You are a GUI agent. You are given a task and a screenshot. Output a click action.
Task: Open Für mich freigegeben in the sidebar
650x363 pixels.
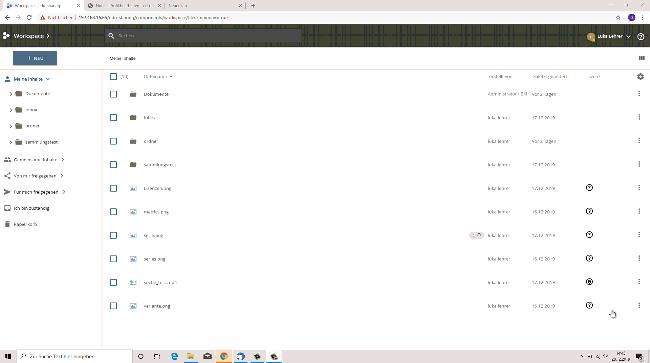pyautogui.click(x=36, y=192)
